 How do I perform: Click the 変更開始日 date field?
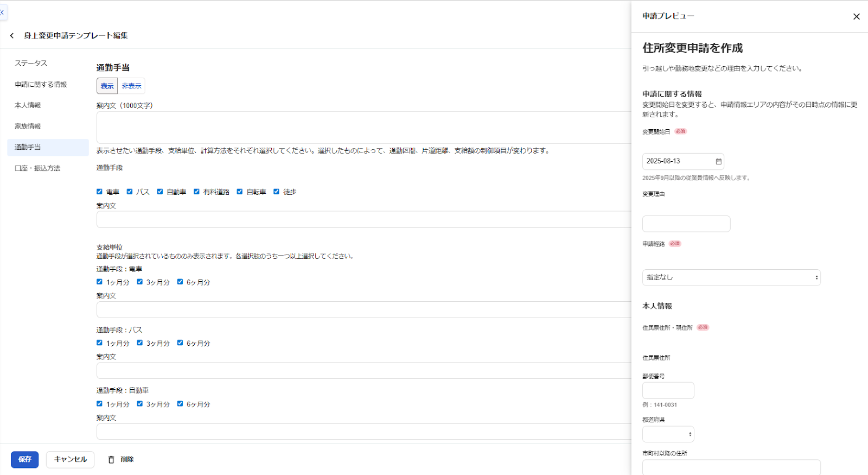click(683, 161)
